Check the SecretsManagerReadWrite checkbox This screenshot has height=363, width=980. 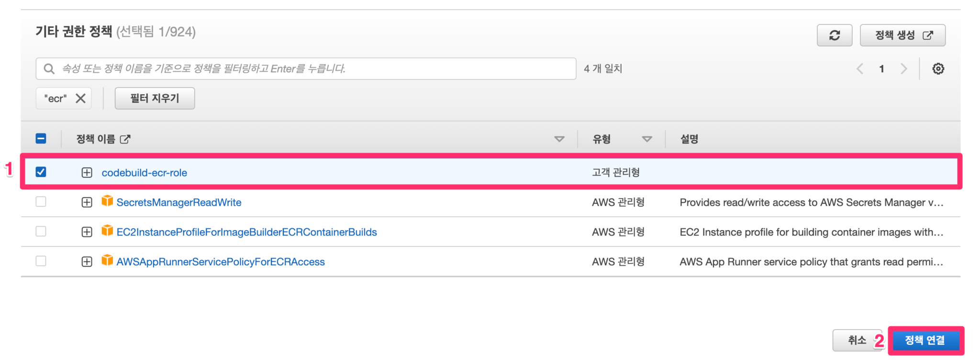point(41,202)
